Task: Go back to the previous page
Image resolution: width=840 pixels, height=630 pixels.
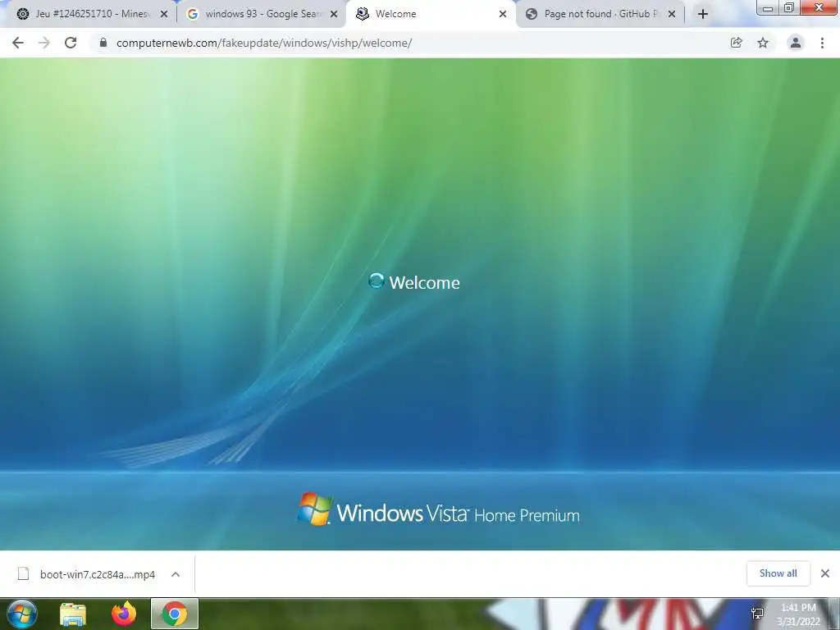Action: point(18,43)
